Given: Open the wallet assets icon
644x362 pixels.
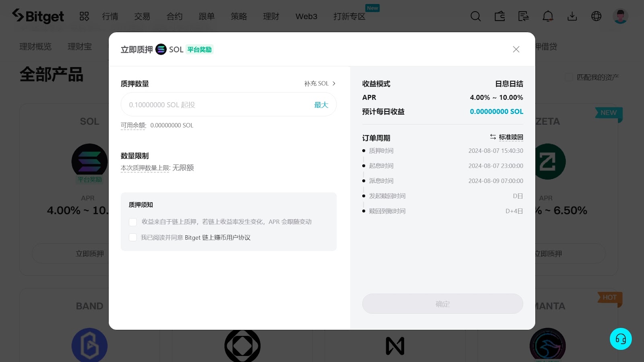Looking at the screenshot, I should (500, 16).
